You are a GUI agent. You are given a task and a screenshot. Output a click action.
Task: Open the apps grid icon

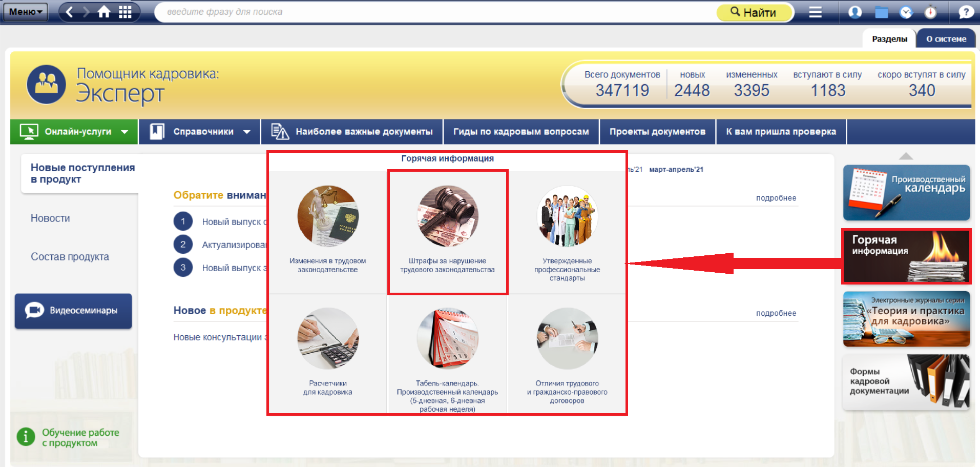click(x=125, y=12)
